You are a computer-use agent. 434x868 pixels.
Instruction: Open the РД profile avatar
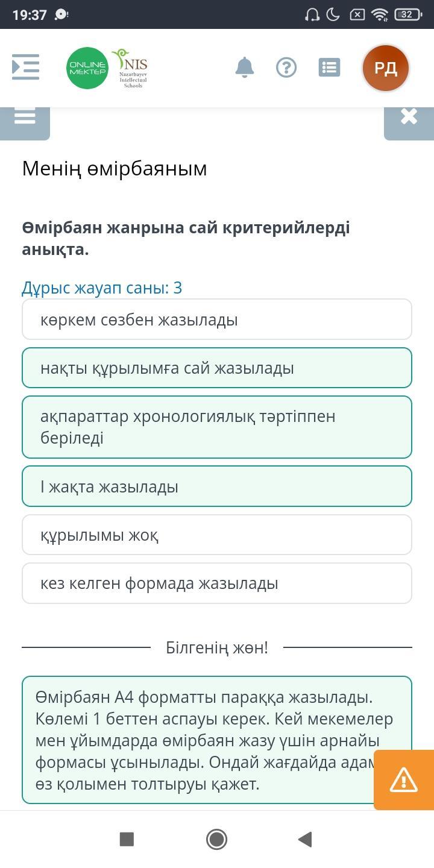click(x=386, y=68)
